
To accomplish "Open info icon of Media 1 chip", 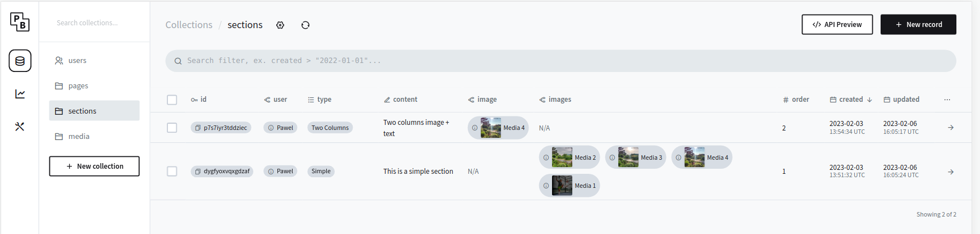I will click(x=546, y=186).
